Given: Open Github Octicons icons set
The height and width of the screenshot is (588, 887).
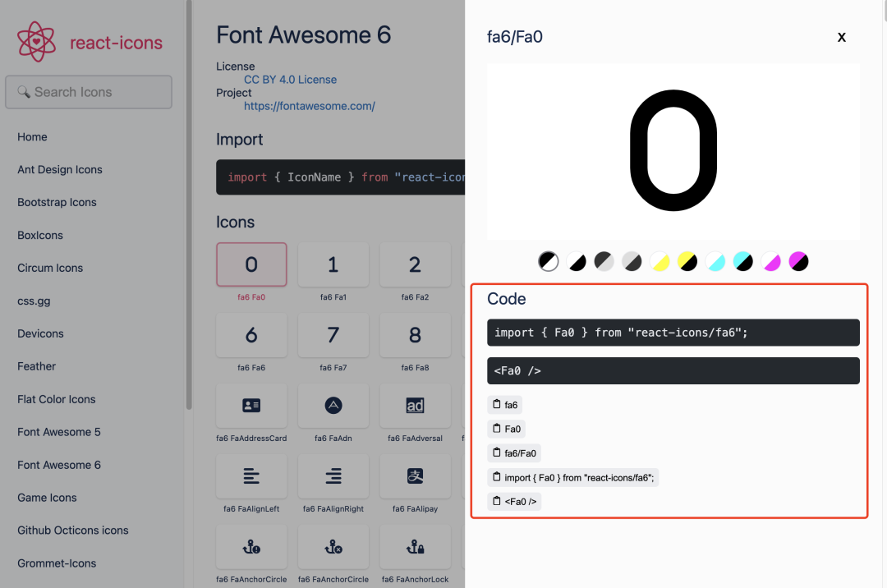Looking at the screenshot, I should pos(73,531).
